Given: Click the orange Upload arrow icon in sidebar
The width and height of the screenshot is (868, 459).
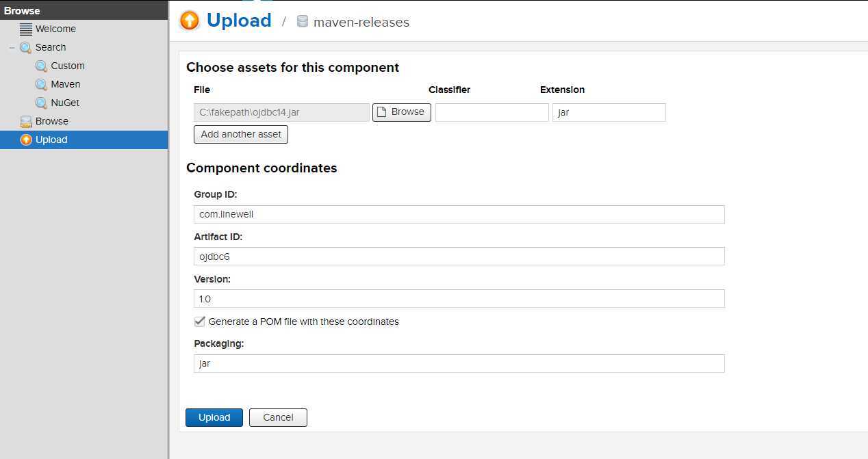Looking at the screenshot, I should [26, 140].
